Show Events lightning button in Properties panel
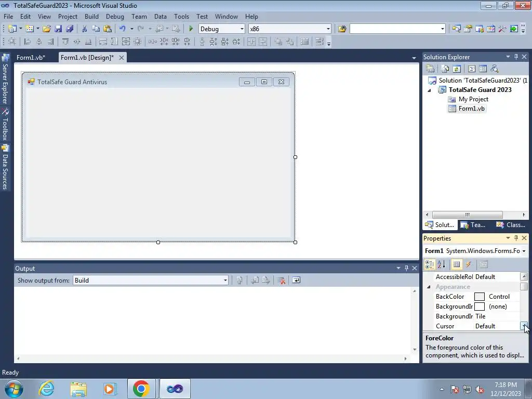Image resolution: width=532 pixels, height=399 pixels. (x=469, y=264)
